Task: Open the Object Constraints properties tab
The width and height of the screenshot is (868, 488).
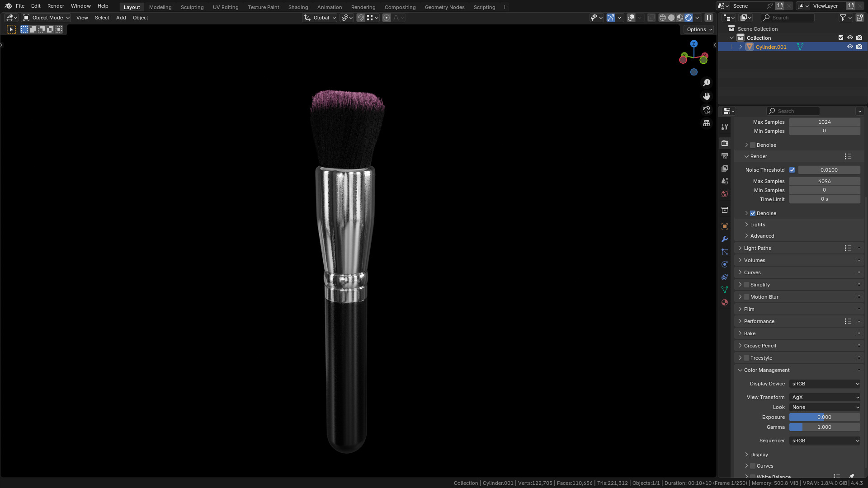Action: tap(725, 277)
